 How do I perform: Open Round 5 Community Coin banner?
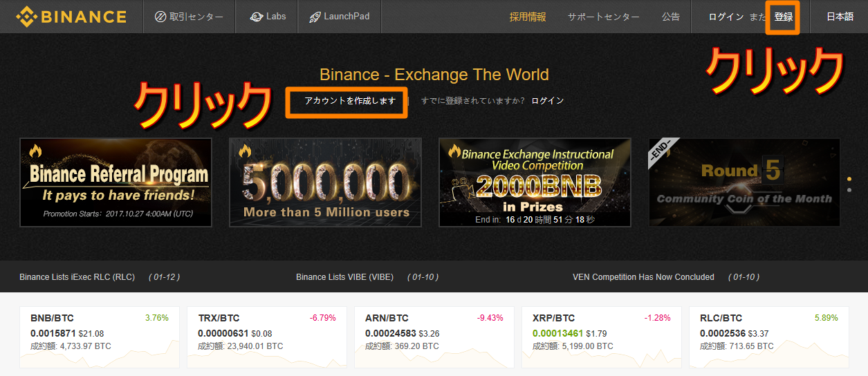(x=744, y=182)
